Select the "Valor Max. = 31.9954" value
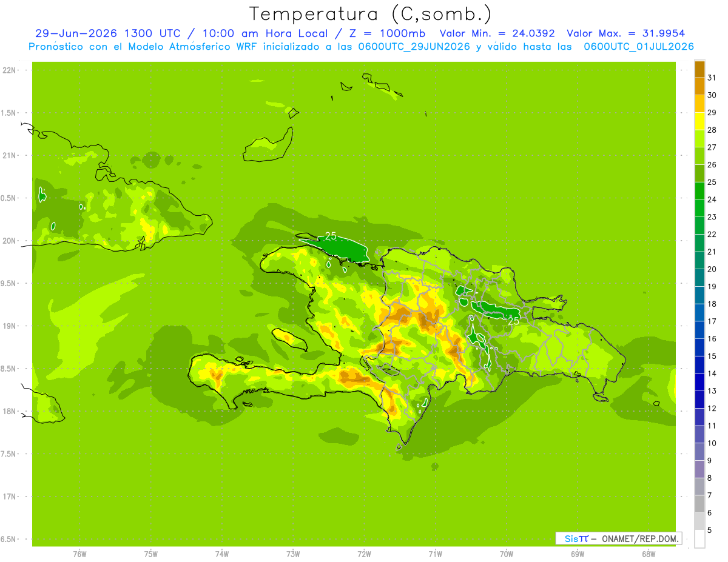728x562 pixels. pos(626,34)
